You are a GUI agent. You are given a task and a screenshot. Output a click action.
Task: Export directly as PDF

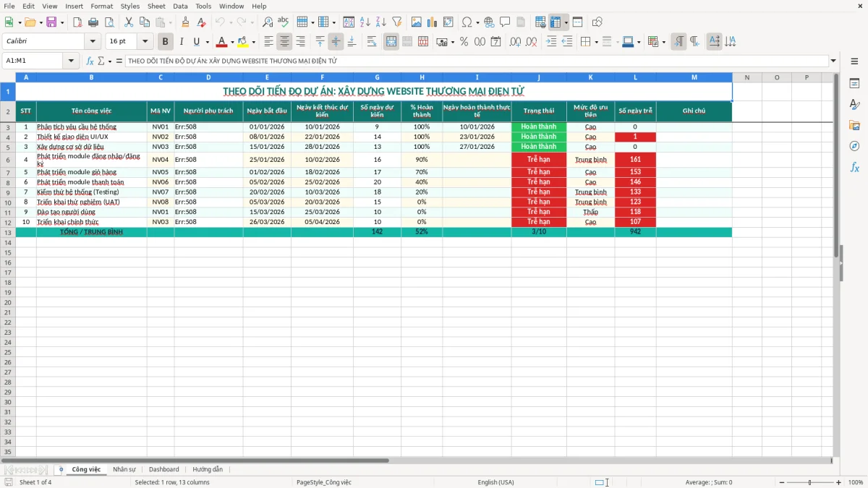pyautogui.click(x=77, y=22)
